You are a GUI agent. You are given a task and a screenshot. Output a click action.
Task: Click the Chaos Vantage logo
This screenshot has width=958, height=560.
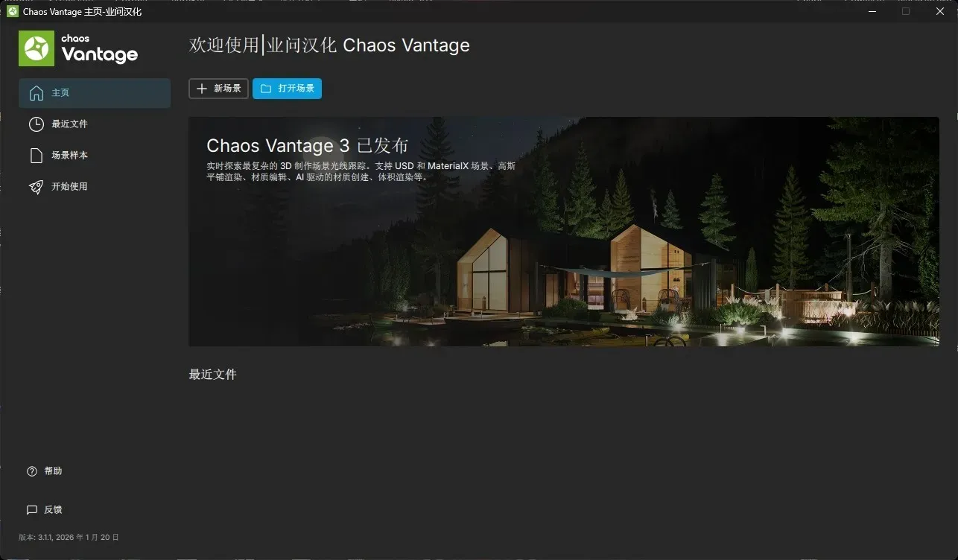click(x=78, y=48)
